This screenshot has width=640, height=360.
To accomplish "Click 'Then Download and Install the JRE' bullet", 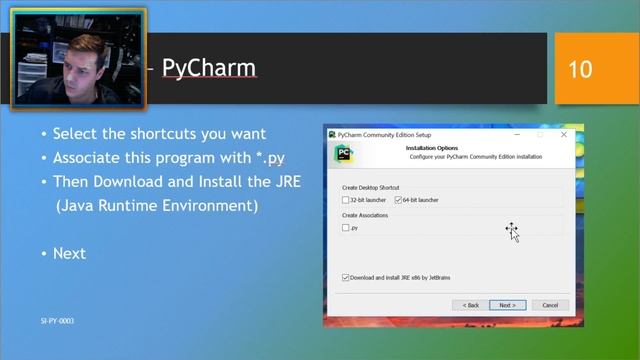I will [x=177, y=182].
